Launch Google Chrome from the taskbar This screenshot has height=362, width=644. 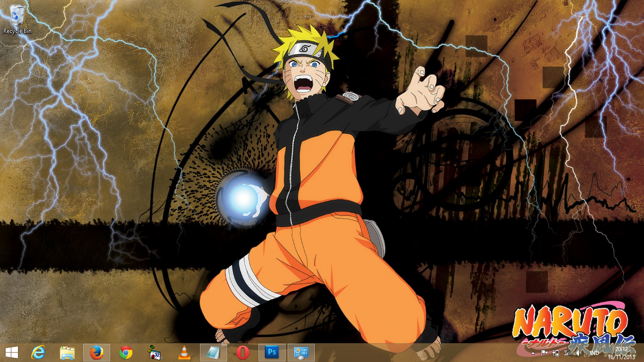126,353
